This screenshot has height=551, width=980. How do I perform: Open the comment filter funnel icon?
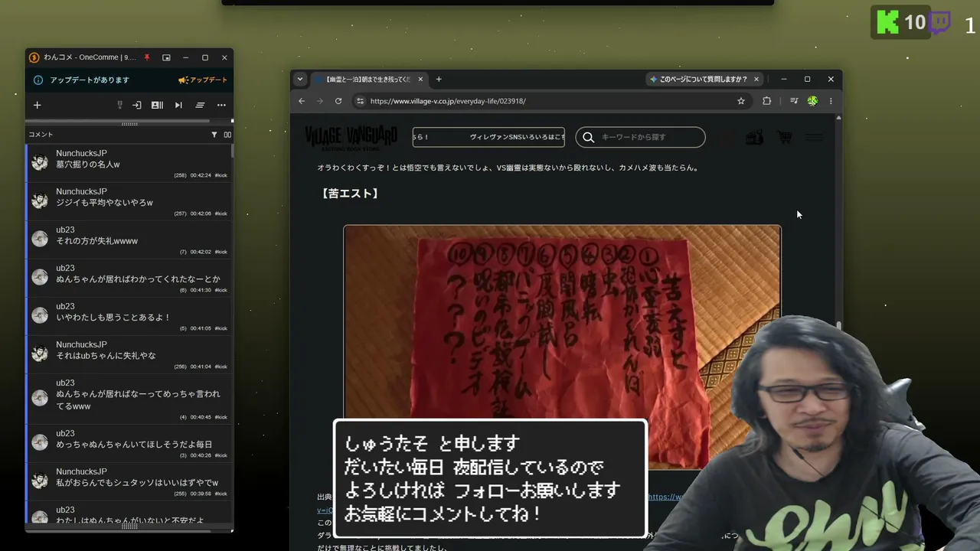click(214, 135)
